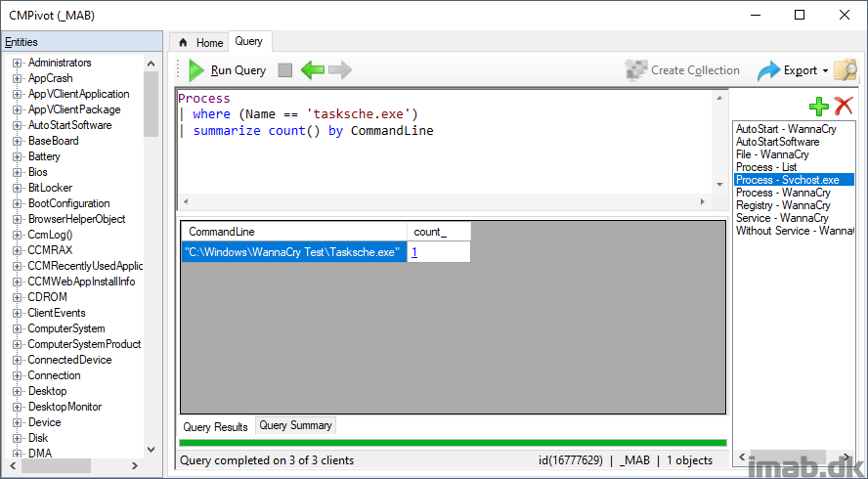The width and height of the screenshot is (868, 479).
Task: Select the Query tab
Action: (x=248, y=41)
